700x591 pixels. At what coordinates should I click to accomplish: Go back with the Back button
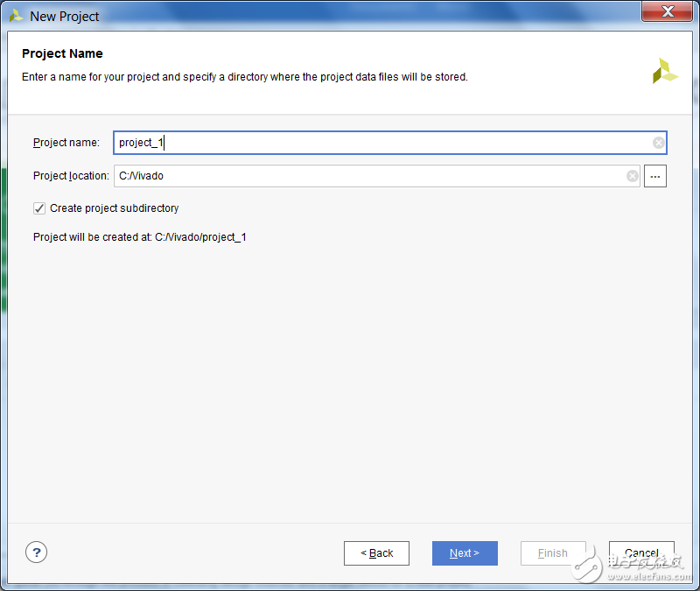tap(376, 553)
